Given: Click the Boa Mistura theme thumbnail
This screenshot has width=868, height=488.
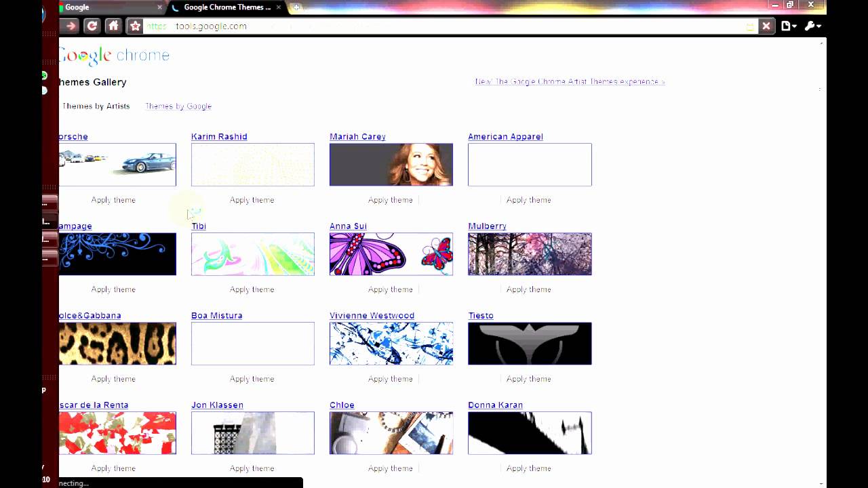Looking at the screenshot, I should point(253,344).
